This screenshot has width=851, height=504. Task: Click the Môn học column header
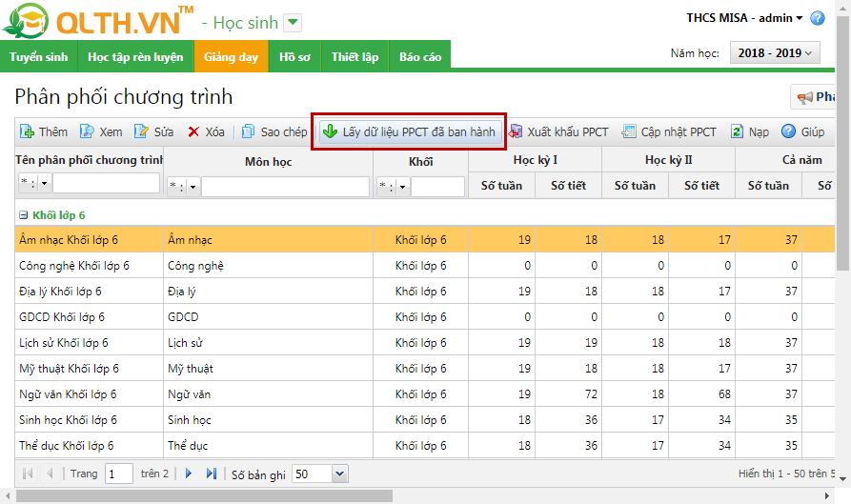(268, 162)
